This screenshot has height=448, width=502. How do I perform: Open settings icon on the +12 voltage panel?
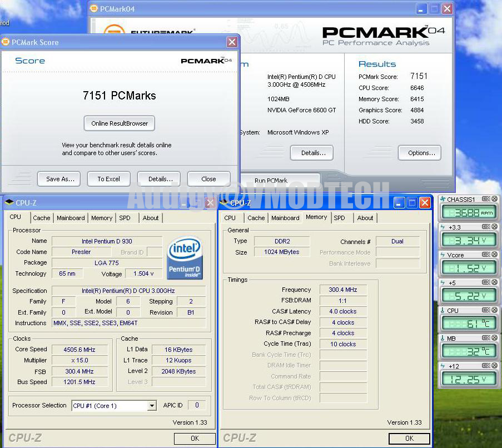486,366
